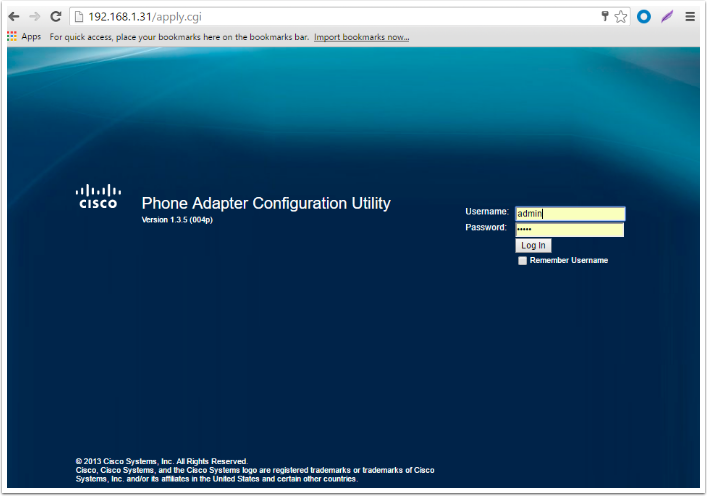This screenshot has height=496, width=707.
Task: Click the Phone Adapter Configuration Utility title
Action: click(x=266, y=203)
